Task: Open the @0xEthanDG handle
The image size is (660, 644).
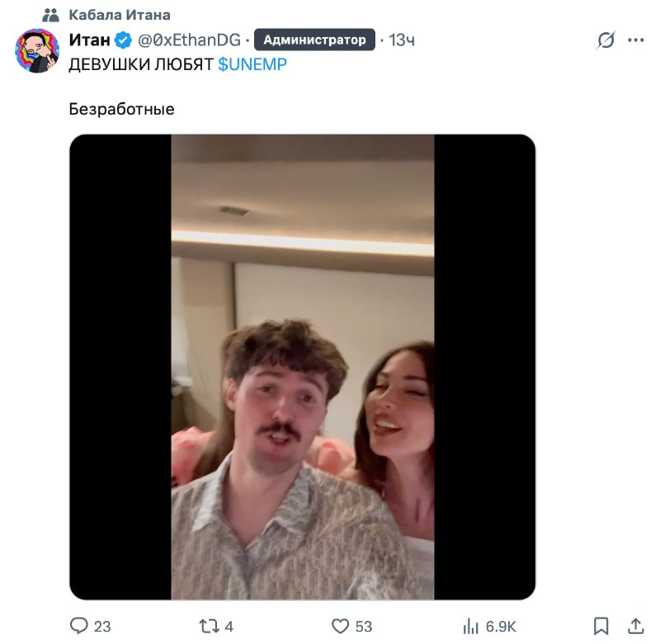Action: [x=190, y=40]
